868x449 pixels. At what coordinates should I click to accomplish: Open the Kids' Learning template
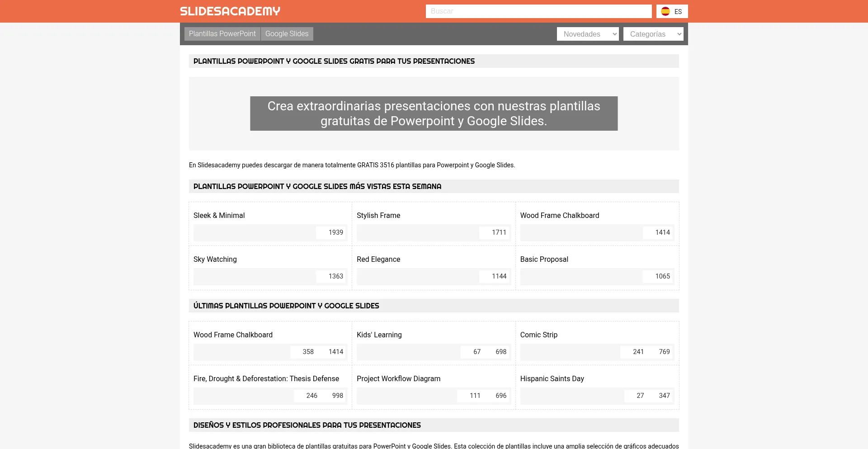click(379, 335)
